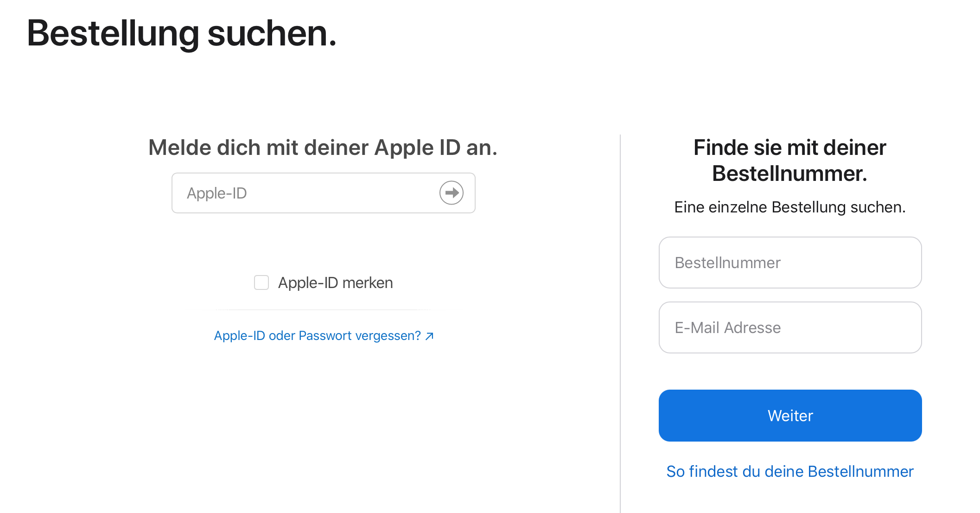Open 'Apple-ID oder Passwort vergessen?' link
The image size is (980, 513).
pyautogui.click(x=317, y=336)
